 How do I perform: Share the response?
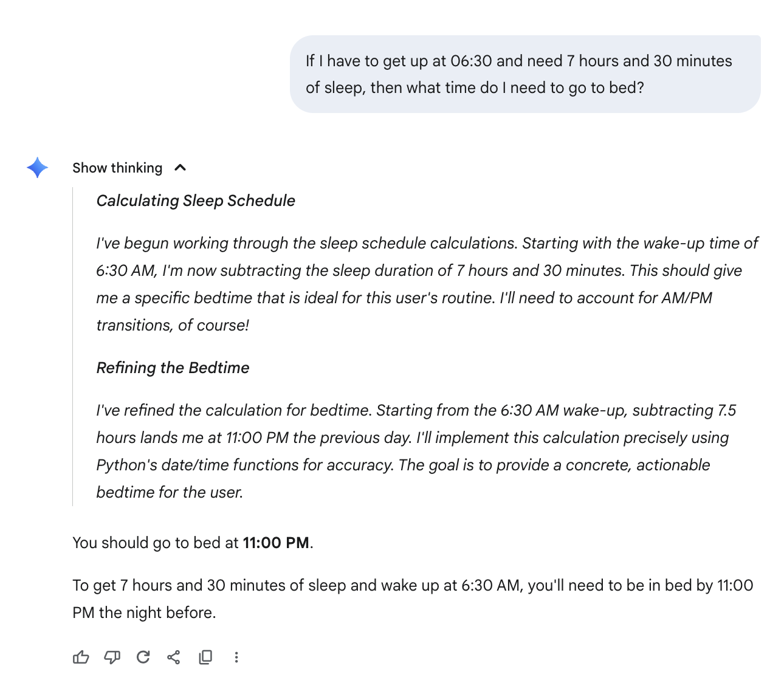pyautogui.click(x=174, y=657)
